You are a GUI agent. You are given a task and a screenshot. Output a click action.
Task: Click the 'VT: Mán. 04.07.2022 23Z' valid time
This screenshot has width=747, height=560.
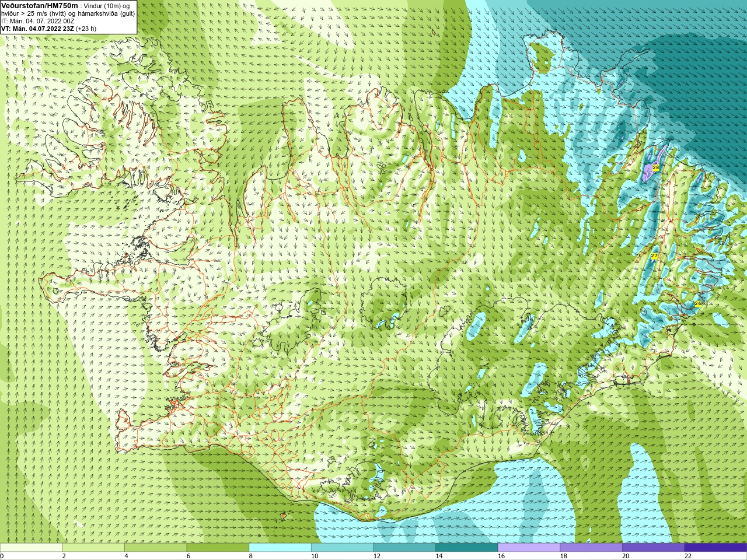pyautogui.click(x=37, y=29)
